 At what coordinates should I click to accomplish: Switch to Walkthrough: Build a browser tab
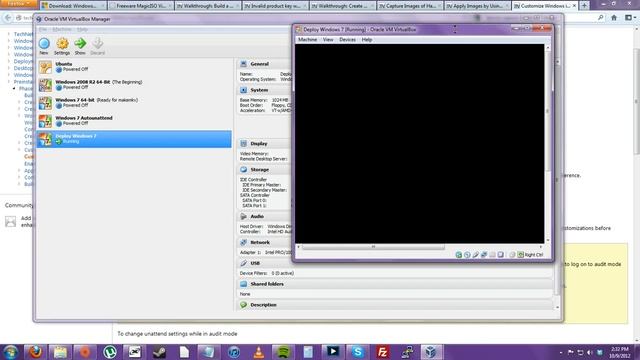(208, 6)
